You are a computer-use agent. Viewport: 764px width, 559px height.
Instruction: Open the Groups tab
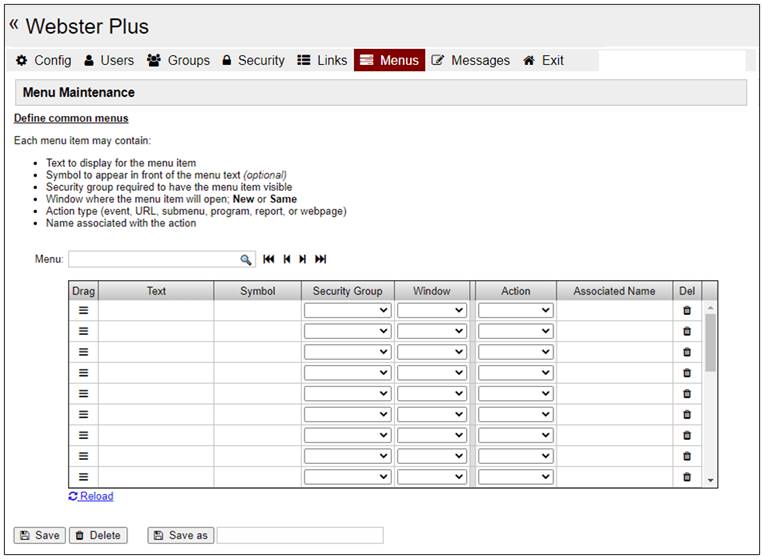178,60
